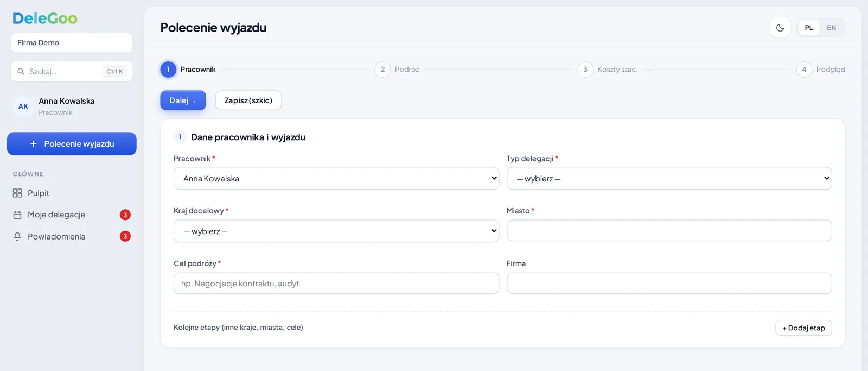Click the Moje delegacje calendar icon
Screen dimensions: 868x371
pyautogui.click(x=17, y=215)
